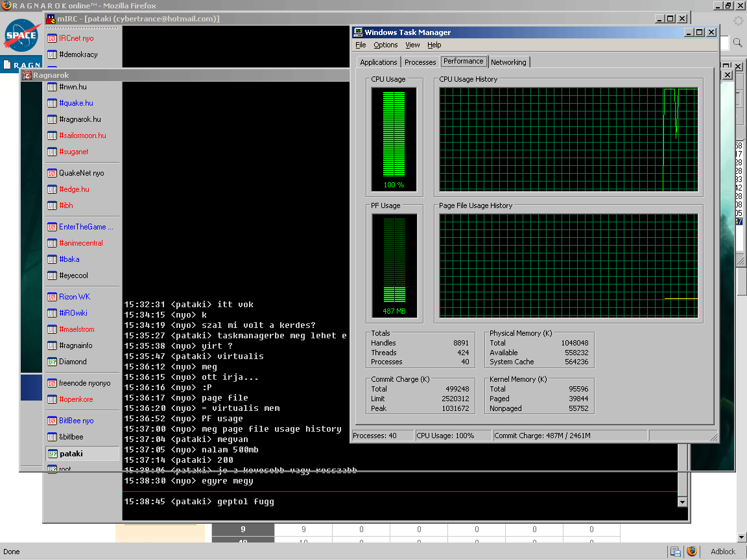This screenshot has height=560, width=747.
Task: Click the PF Usage 487 MB gauge
Action: (394, 266)
